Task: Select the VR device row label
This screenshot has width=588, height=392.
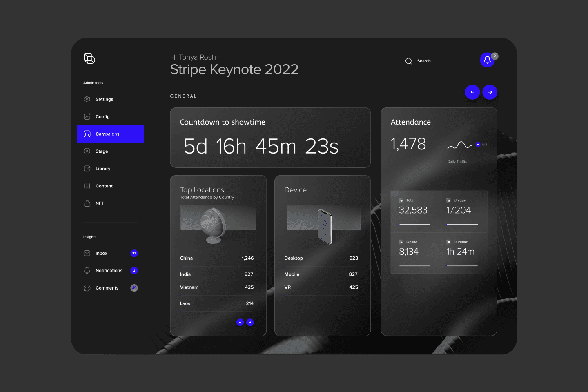Action: tap(287, 287)
